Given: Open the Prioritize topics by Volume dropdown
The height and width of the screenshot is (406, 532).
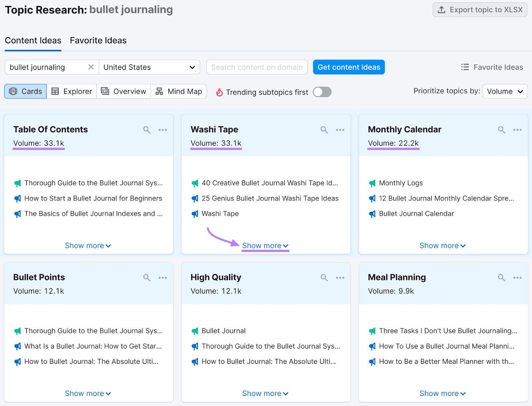Looking at the screenshot, I should pyautogui.click(x=505, y=91).
